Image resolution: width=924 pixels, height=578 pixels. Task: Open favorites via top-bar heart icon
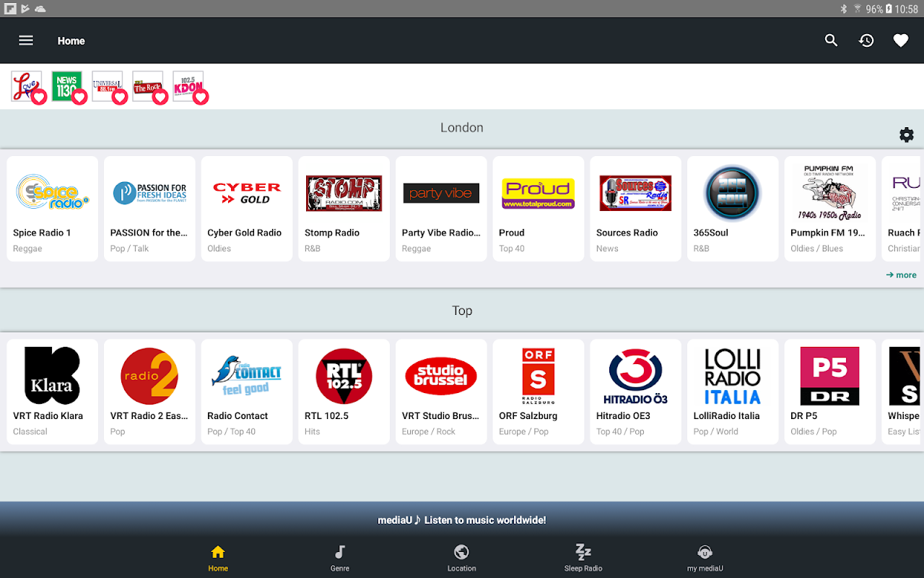point(901,40)
